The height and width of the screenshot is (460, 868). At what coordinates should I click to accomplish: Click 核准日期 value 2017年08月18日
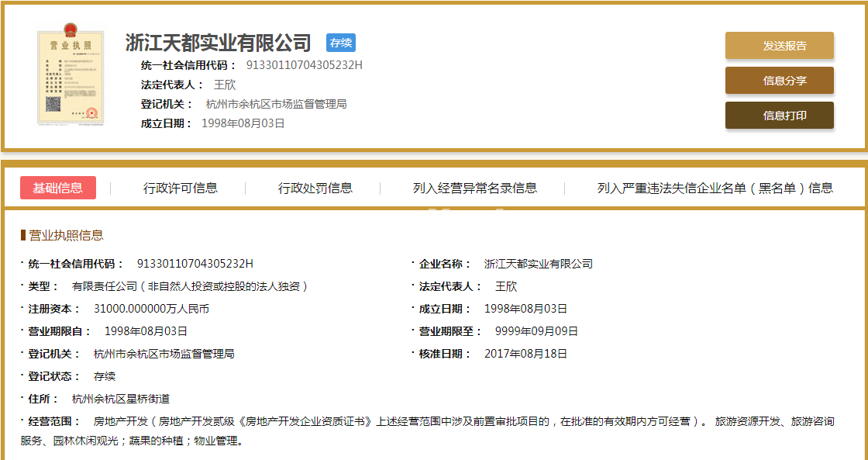[525, 354]
